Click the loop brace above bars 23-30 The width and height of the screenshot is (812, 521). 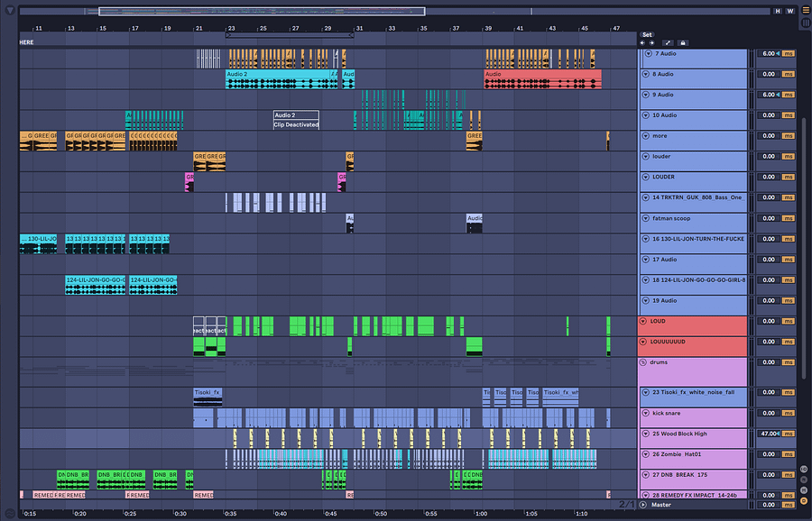pos(290,35)
